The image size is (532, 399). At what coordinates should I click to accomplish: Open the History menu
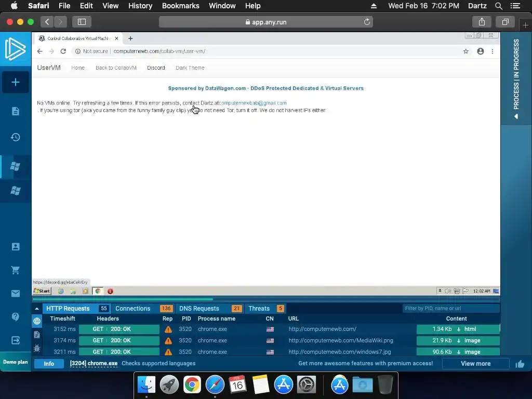140,6
